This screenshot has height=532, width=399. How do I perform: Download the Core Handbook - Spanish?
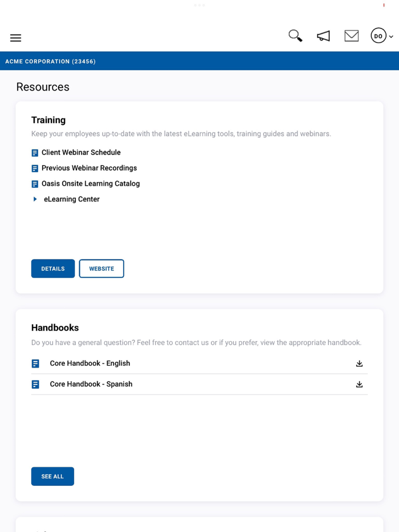[x=359, y=384]
